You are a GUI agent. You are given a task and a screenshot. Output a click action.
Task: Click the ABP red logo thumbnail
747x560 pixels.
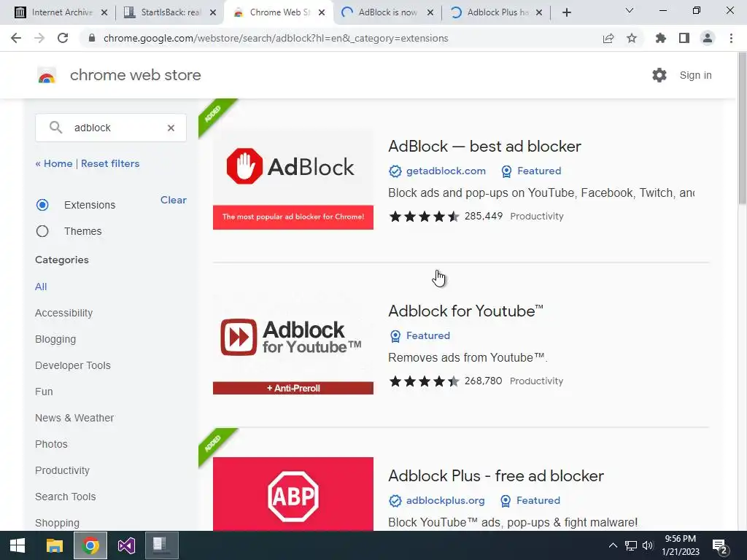(x=293, y=494)
